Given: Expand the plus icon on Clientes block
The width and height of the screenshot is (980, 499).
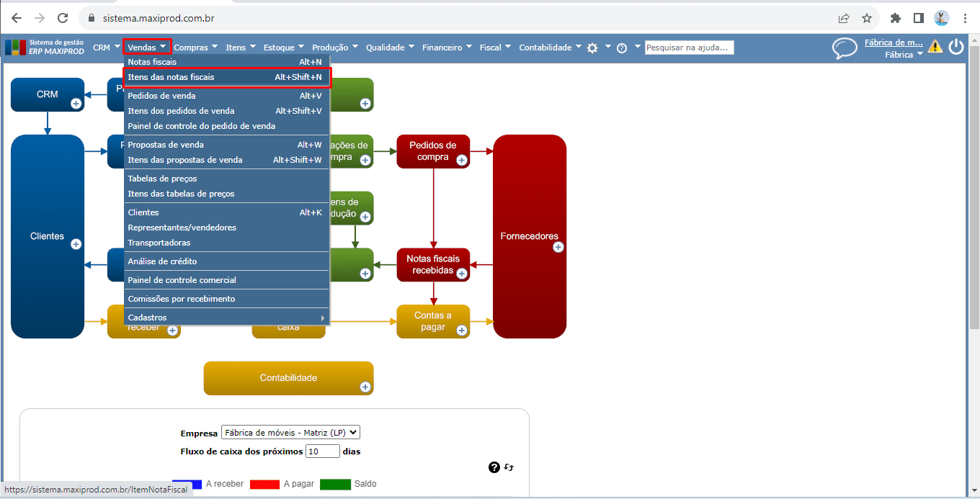Looking at the screenshot, I should click(76, 245).
